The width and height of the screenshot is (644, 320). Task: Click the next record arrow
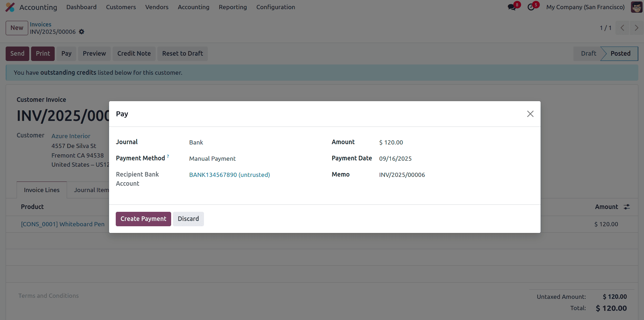(x=636, y=27)
